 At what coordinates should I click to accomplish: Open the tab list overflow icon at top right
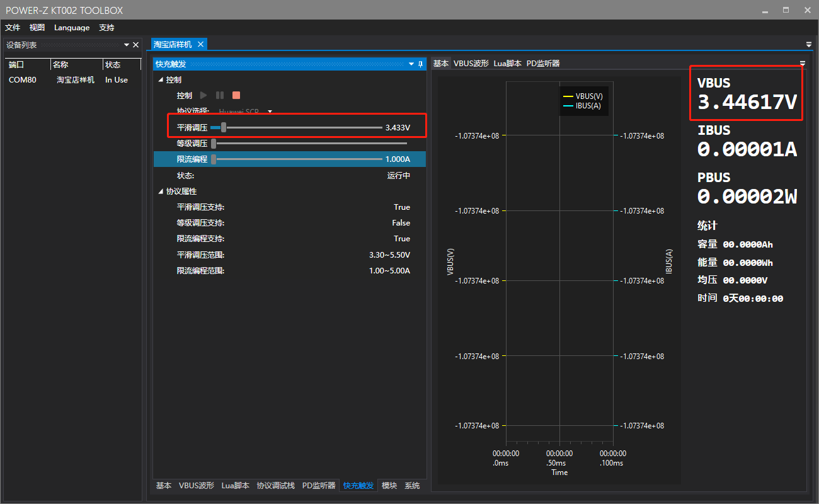[x=809, y=45]
